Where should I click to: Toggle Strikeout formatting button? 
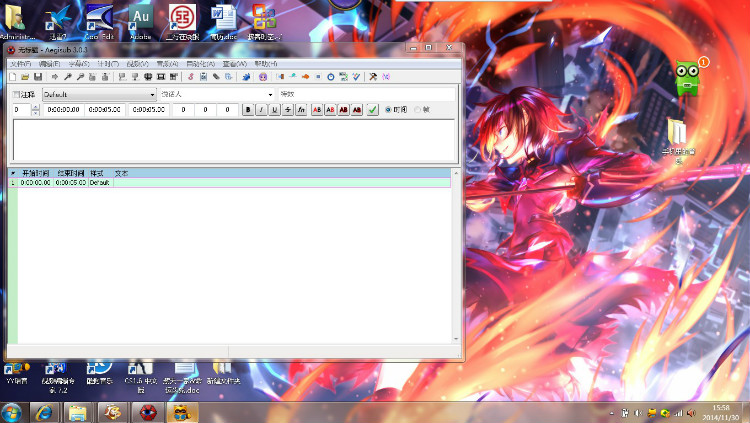pyautogui.click(x=288, y=110)
